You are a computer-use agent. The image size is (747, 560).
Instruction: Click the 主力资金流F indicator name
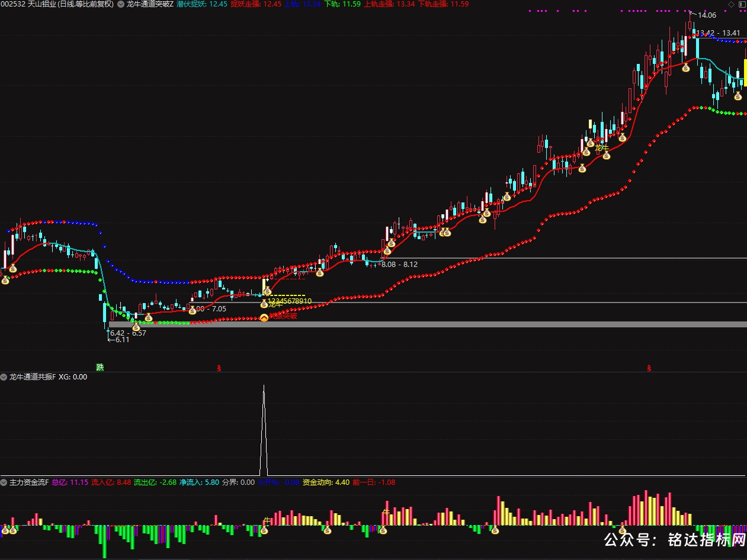[x=29, y=482]
